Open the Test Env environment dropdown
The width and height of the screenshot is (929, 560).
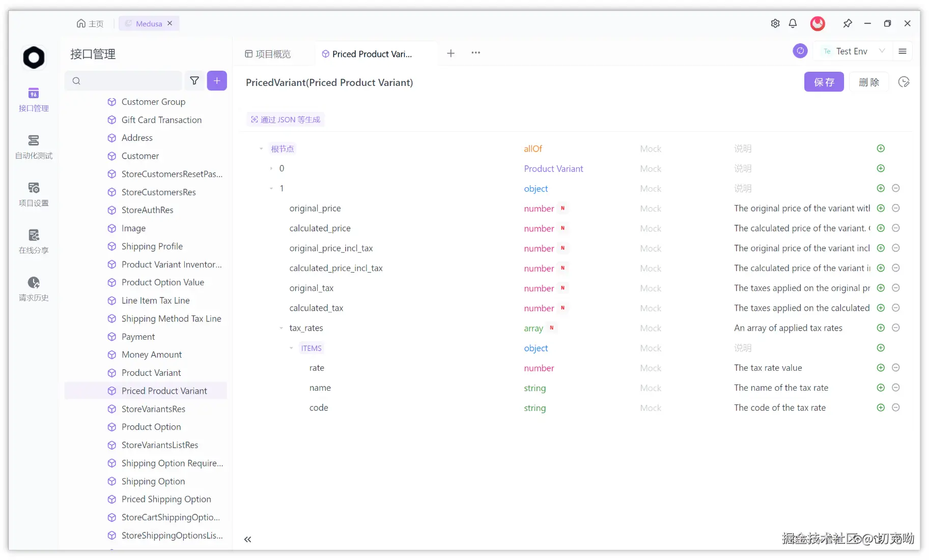pyautogui.click(x=853, y=51)
